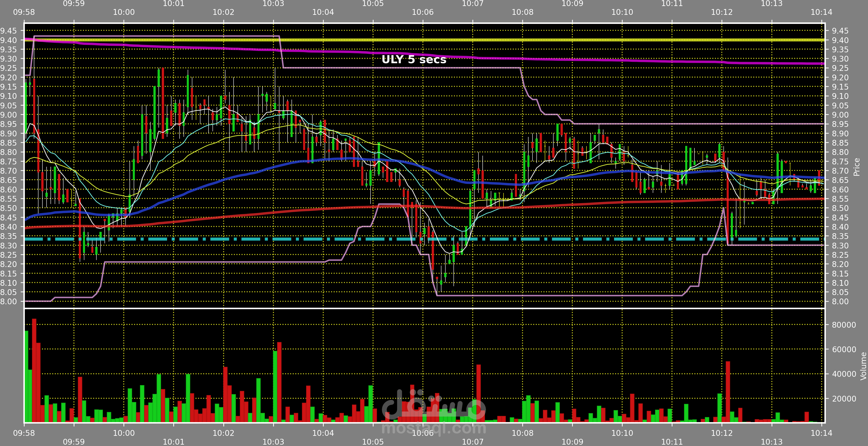Click the 9.00 price label on the left axis
The width and height of the screenshot is (868, 446).
click(8, 115)
